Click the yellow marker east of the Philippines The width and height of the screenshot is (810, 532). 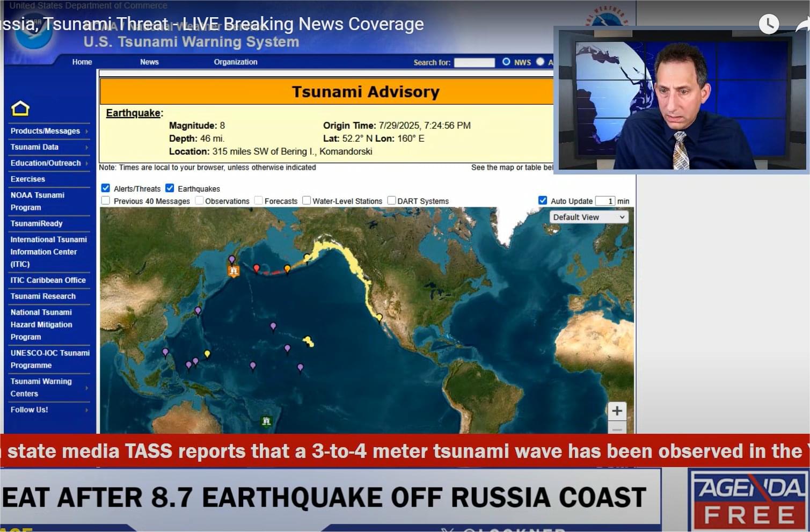(207, 354)
